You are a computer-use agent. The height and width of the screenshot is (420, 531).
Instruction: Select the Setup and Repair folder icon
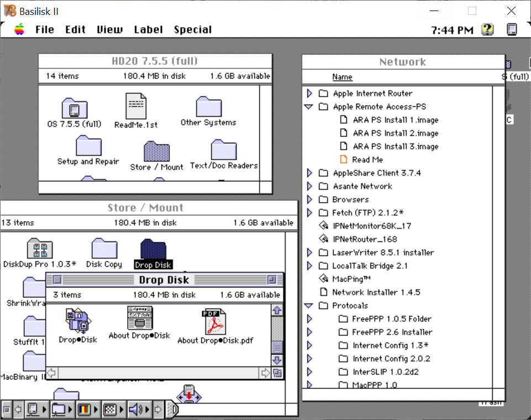[x=88, y=146]
